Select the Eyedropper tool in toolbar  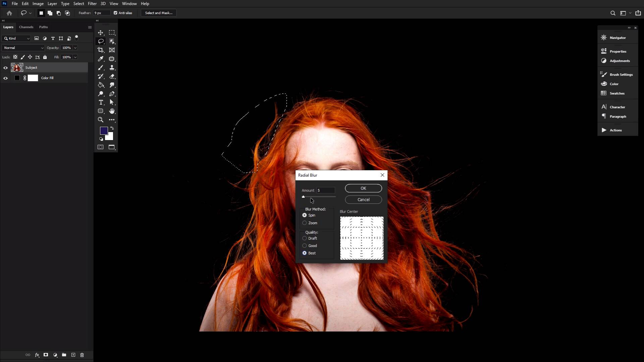click(x=100, y=59)
